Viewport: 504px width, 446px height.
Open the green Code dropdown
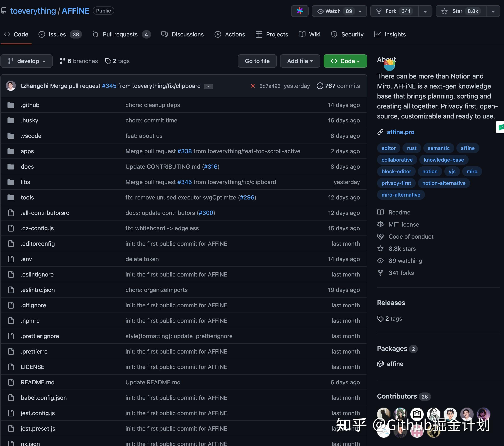click(345, 61)
